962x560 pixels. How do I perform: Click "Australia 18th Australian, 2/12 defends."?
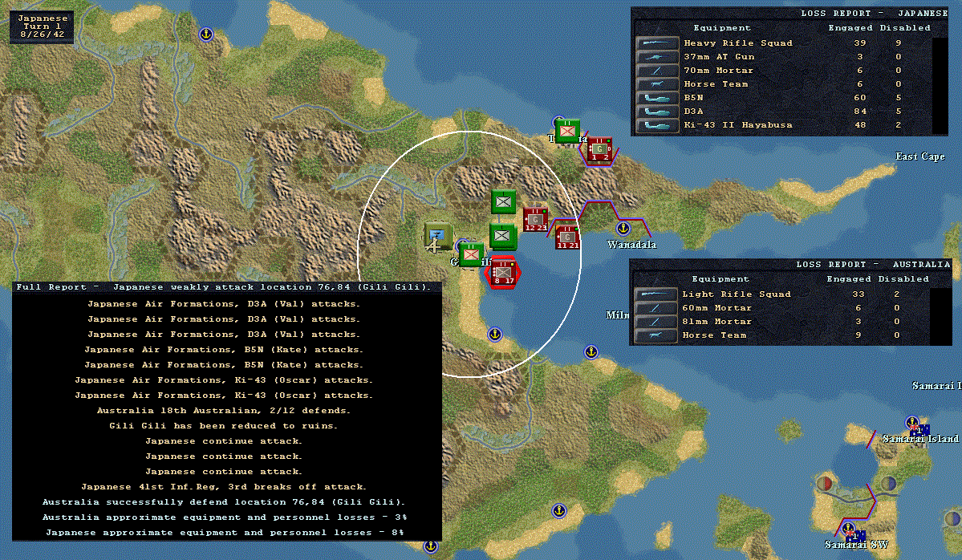pos(223,410)
